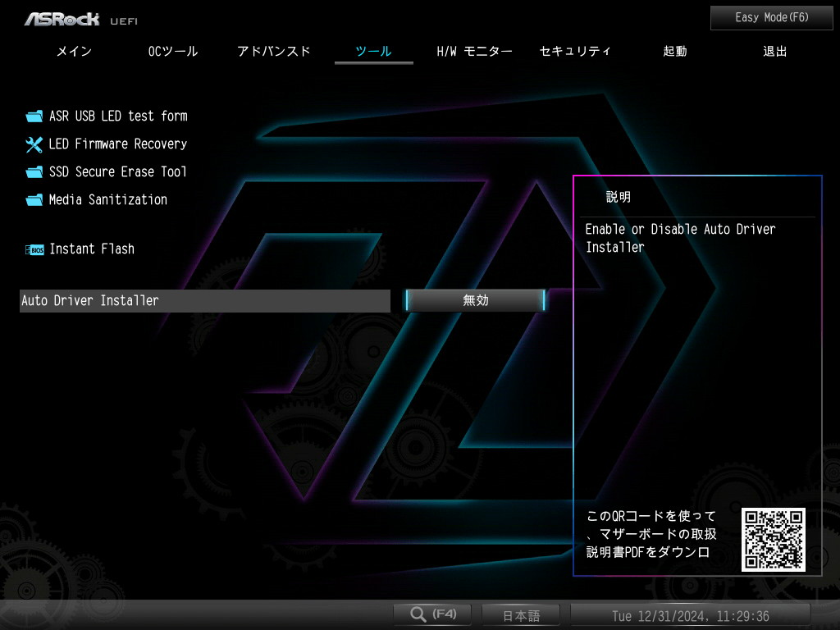
Task: Switch to the セキュリティ tab
Action: (x=575, y=52)
